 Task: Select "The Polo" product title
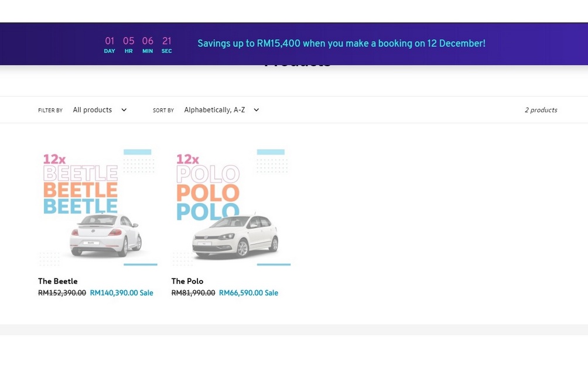coord(187,281)
